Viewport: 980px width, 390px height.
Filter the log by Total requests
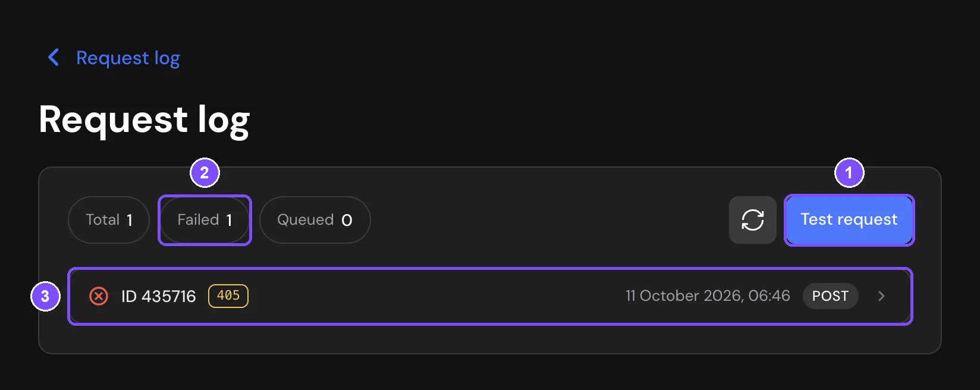coord(109,220)
